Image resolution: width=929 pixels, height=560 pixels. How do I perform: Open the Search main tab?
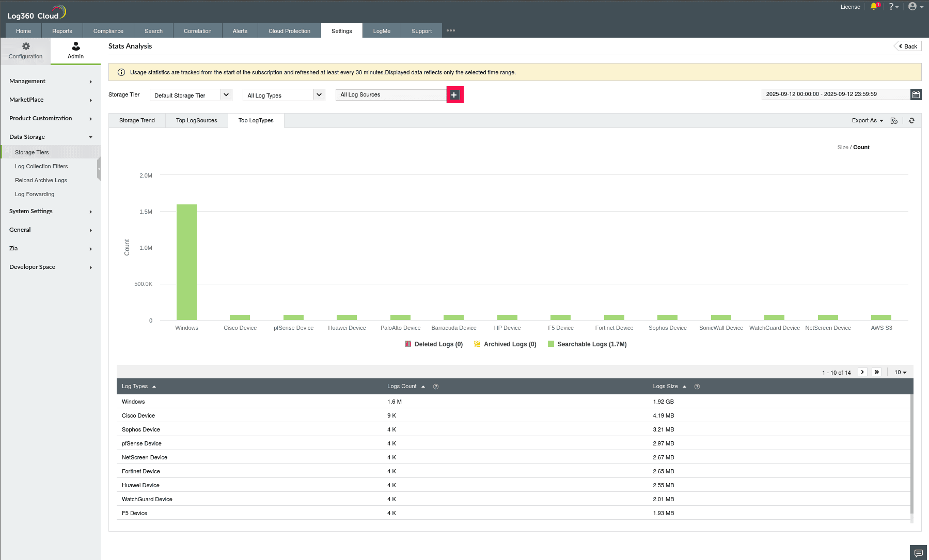click(154, 31)
